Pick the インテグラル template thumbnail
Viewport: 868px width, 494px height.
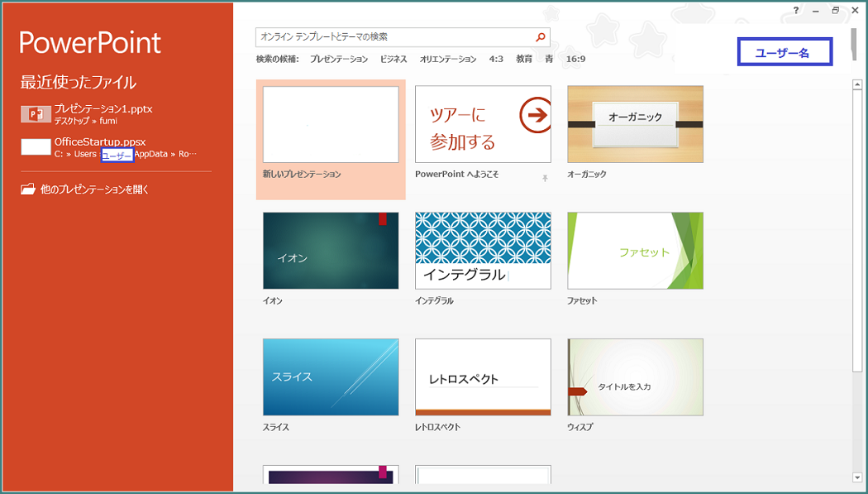click(x=483, y=251)
